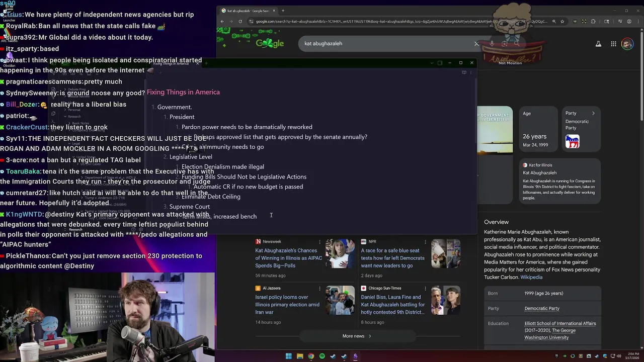Open Chicago Sun-Times Daniel Biss article
644x362 pixels.
392,305
